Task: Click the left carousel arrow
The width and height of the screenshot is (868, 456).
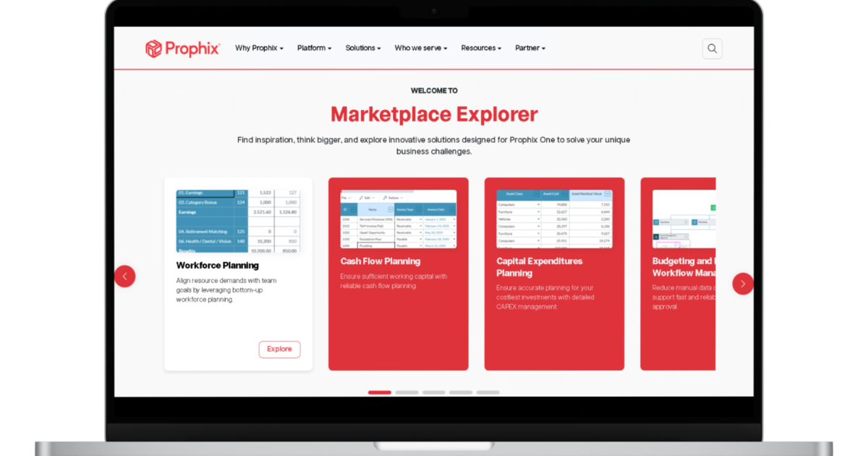Action: [x=125, y=276]
